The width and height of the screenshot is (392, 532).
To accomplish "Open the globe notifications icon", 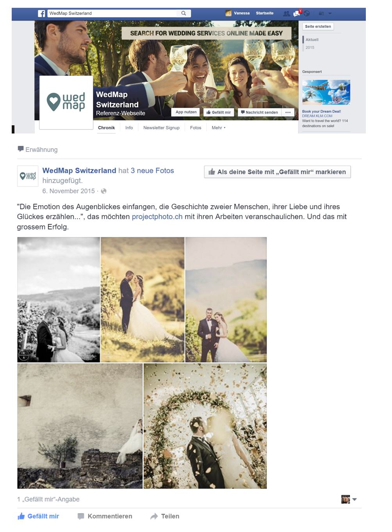I will [307, 14].
